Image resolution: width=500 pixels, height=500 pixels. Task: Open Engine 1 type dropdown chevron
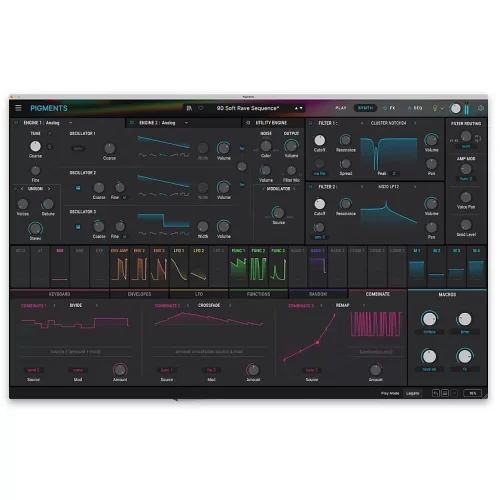tap(70, 123)
